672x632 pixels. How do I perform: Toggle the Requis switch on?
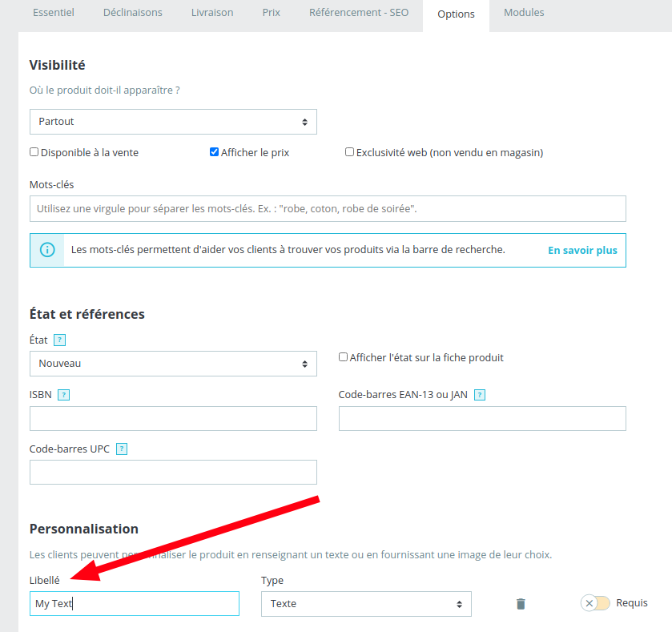[x=595, y=603]
